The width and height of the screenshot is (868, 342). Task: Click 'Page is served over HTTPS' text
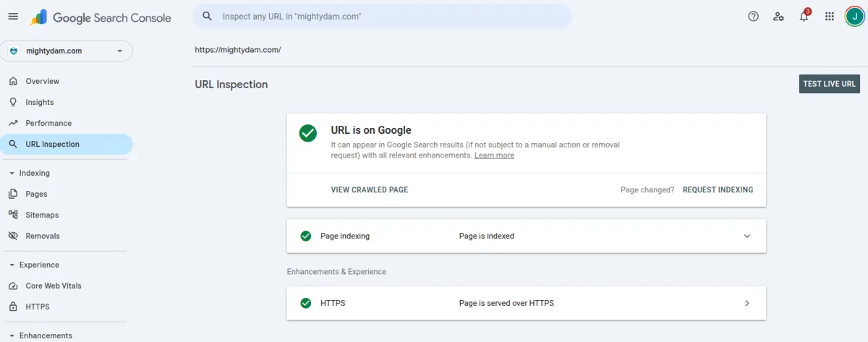[x=506, y=303]
